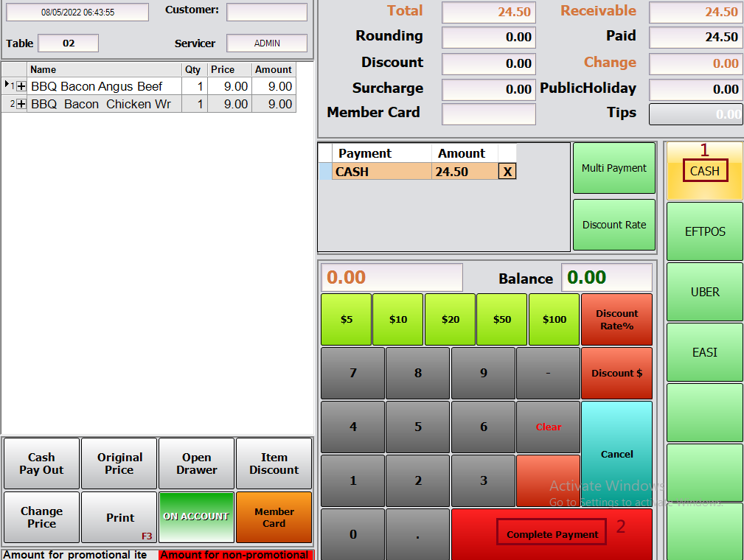Tap keypad digit 5
The height and width of the screenshot is (560, 744).
(x=418, y=427)
